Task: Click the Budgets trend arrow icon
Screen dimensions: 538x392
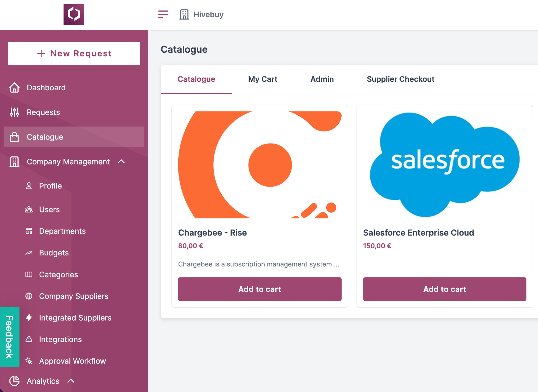Action: click(x=29, y=253)
